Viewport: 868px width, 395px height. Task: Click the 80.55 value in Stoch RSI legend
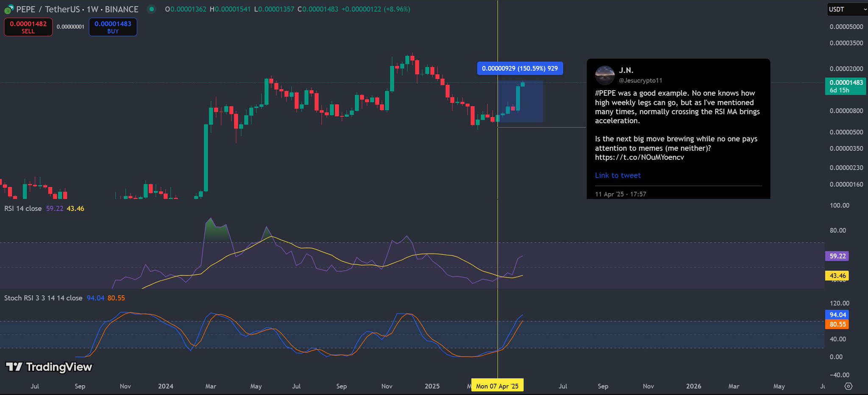coord(116,298)
